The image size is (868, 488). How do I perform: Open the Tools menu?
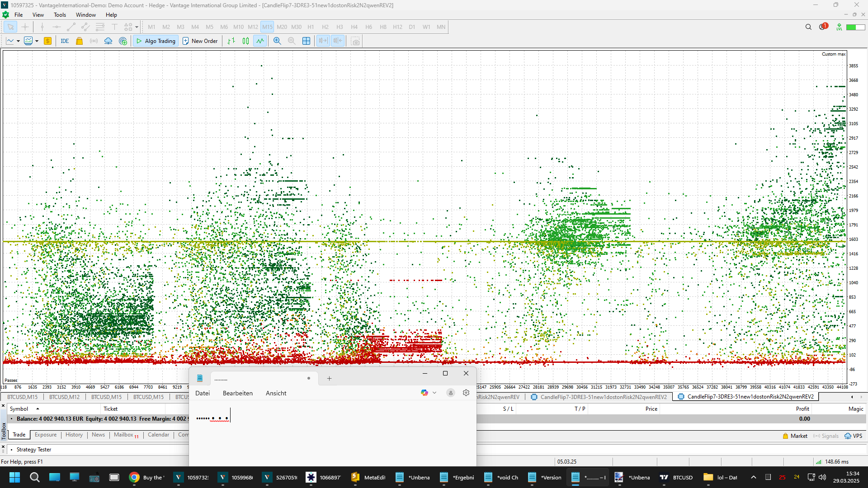pyautogui.click(x=60, y=15)
